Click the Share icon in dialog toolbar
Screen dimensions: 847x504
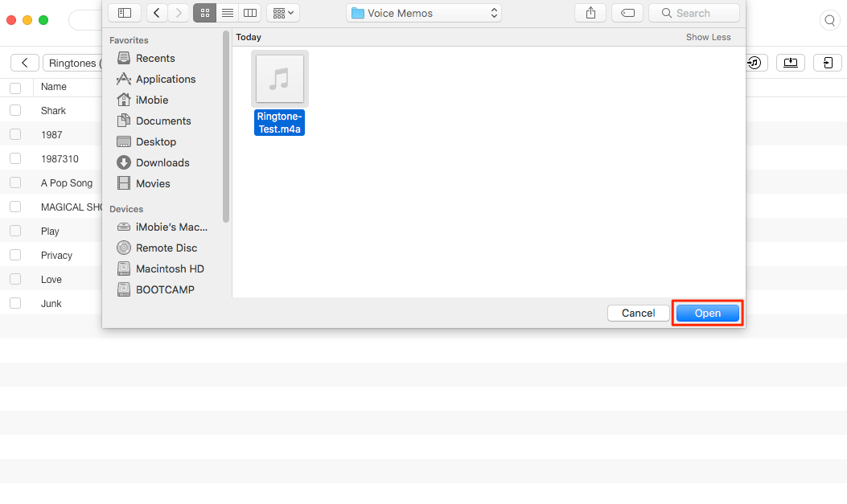click(590, 13)
